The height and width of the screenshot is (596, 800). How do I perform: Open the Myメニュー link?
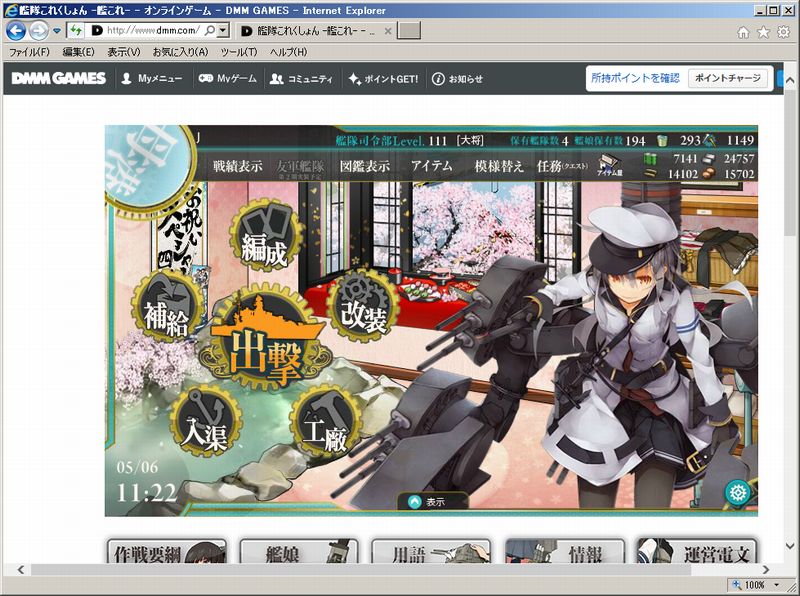(x=152, y=79)
